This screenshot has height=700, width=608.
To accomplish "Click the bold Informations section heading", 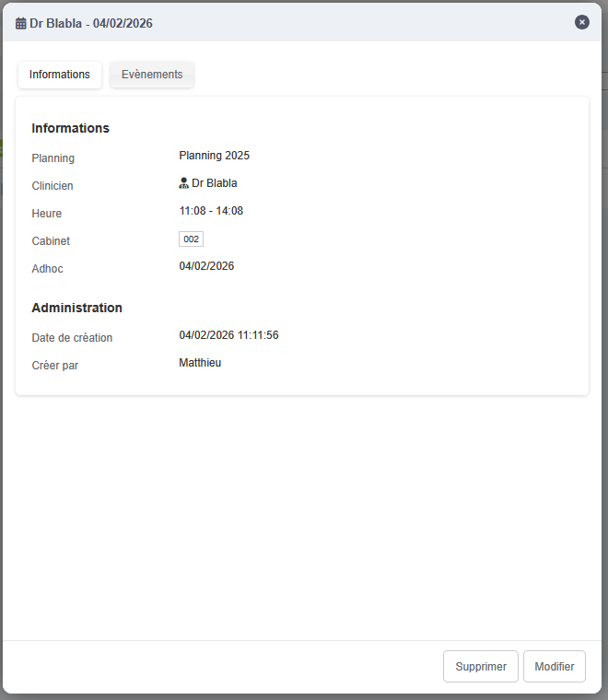I will (70, 128).
